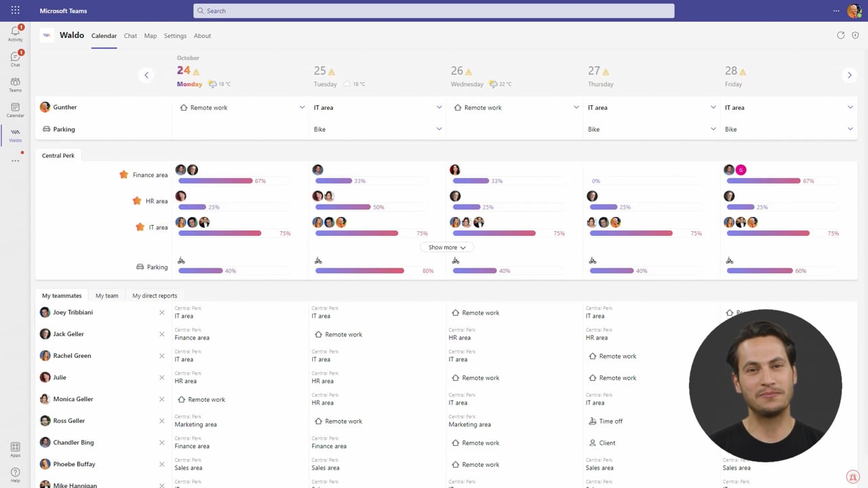Click the refresh icon at top right
The width and height of the screenshot is (868, 488).
[x=841, y=35]
